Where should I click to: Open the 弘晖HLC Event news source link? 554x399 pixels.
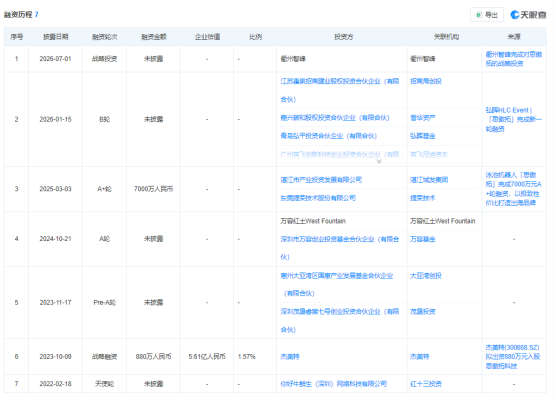click(513, 119)
